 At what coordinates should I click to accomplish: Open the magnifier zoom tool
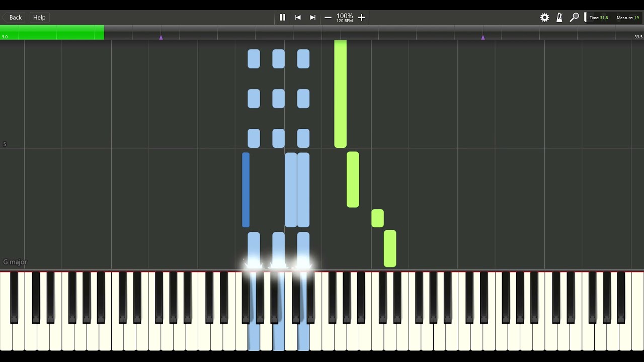[574, 18]
